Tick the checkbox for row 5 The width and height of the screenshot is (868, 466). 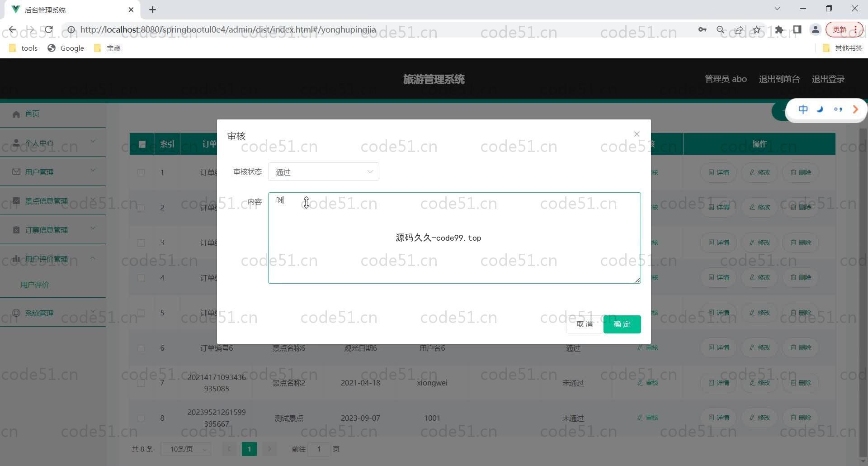point(141,313)
